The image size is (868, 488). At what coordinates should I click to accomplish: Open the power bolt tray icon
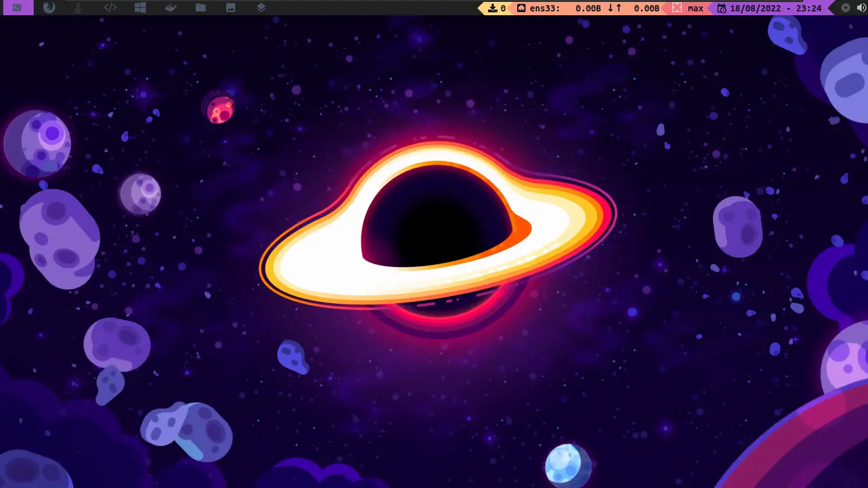pos(845,8)
